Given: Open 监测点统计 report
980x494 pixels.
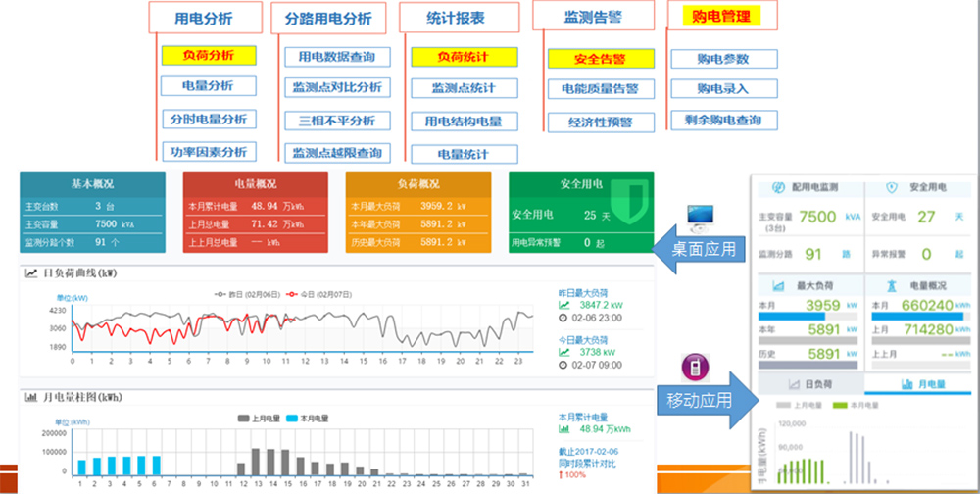Looking at the screenshot, I should (465, 88).
